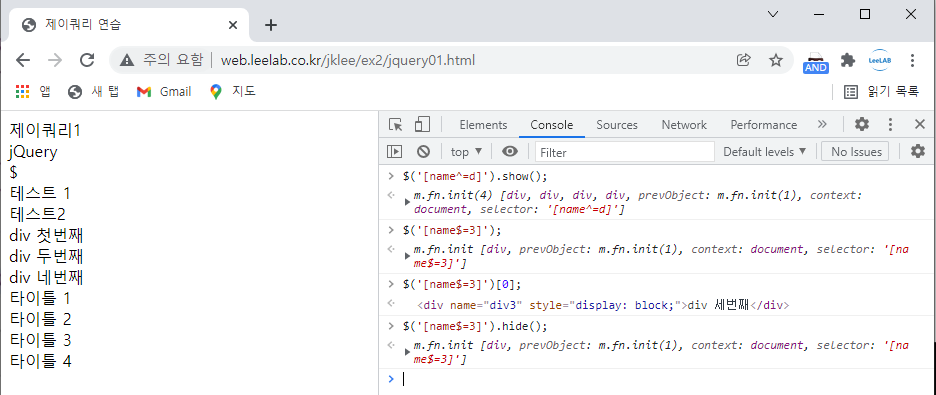Click the $('[name$=3]').hide(); command
Viewport: 936px width, 395px height.
475,326
